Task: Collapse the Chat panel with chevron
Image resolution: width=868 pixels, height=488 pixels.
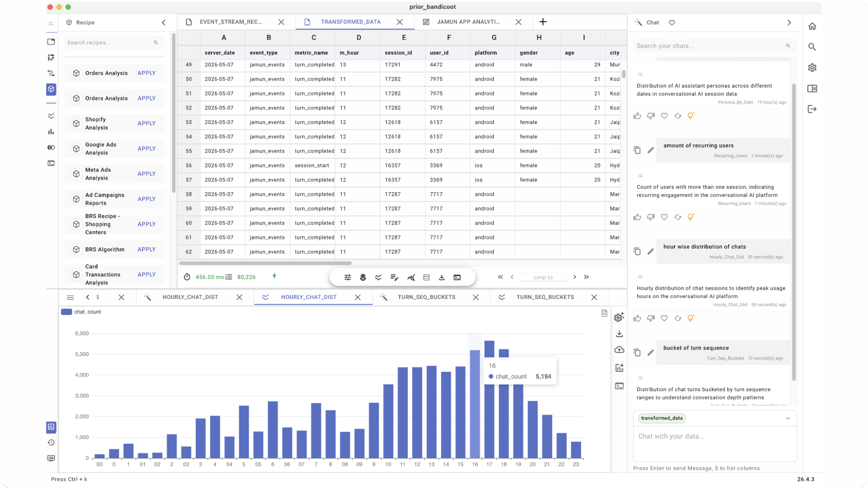Action: [789, 23]
